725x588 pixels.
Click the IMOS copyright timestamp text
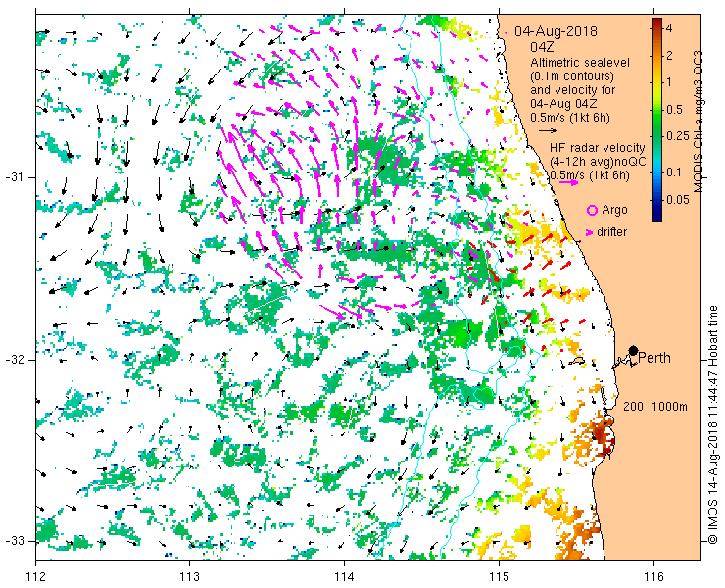click(x=712, y=424)
